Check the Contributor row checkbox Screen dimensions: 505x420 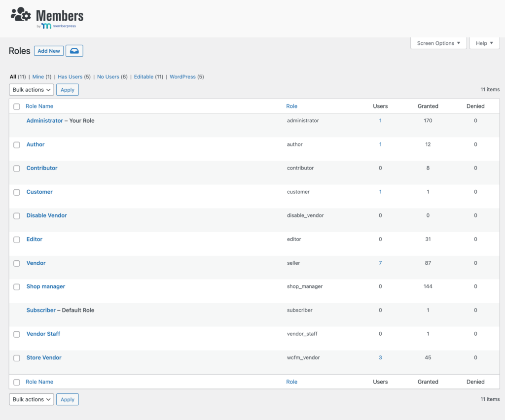[x=17, y=168]
